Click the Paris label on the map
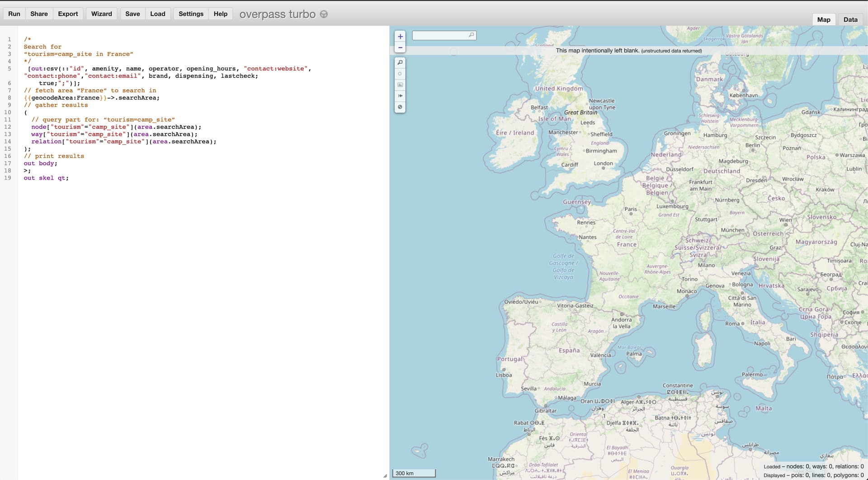 [631, 209]
